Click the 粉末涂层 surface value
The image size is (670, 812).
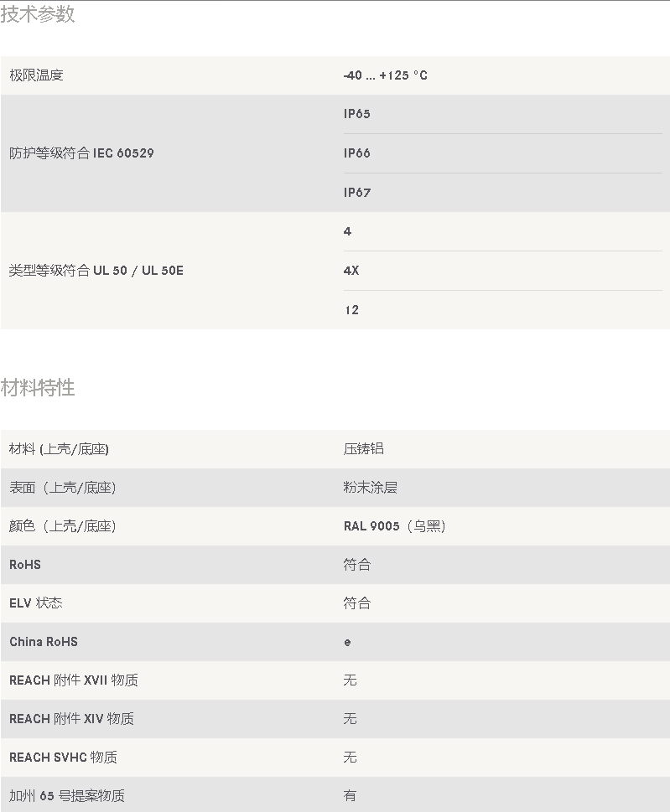370,488
